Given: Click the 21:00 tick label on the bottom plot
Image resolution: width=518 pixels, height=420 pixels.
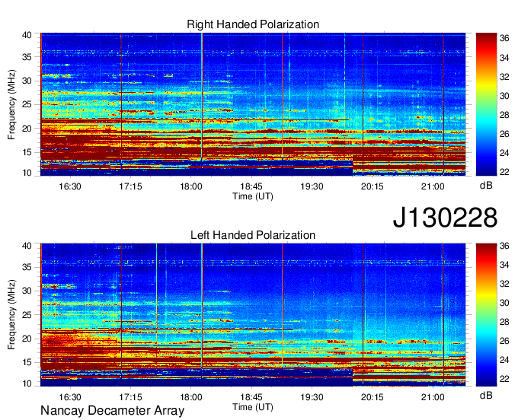Looking at the screenshot, I should coord(433,397).
